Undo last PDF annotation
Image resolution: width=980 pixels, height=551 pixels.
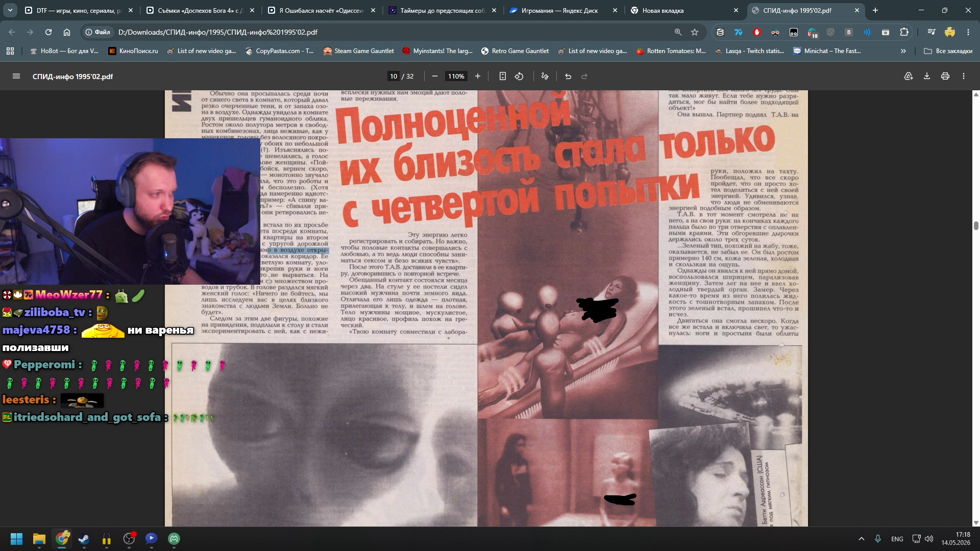[x=568, y=76]
